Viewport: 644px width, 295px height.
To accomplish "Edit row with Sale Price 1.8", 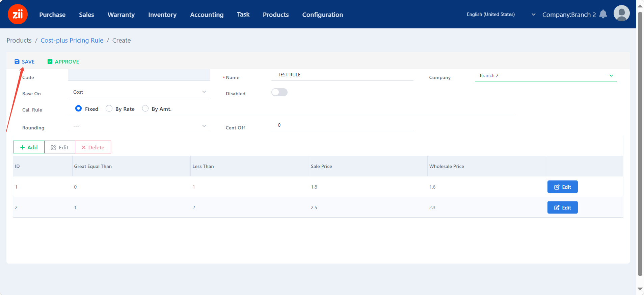I will 562,187.
